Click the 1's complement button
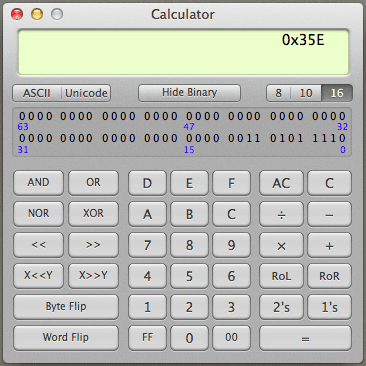Image resolution: width=366 pixels, height=366 pixels. 329,307
